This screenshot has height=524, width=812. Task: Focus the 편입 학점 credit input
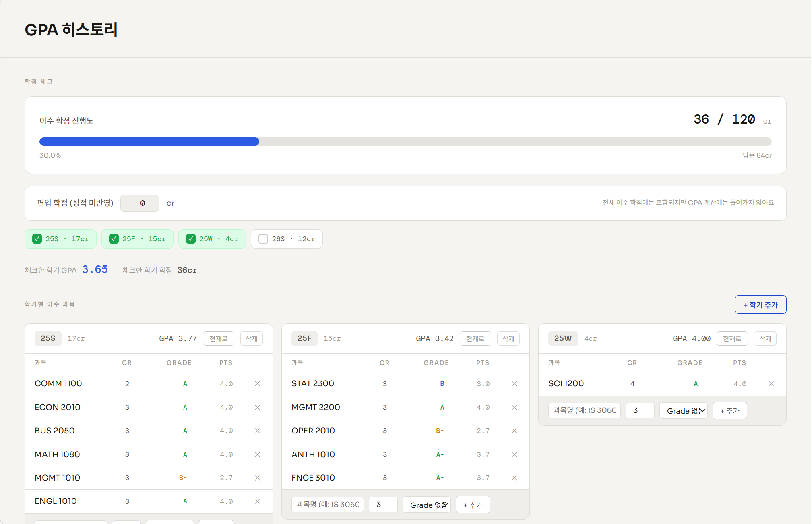click(140, 203)
